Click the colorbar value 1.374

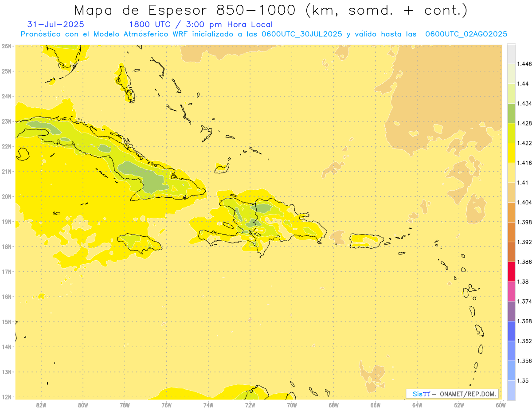point(524,301)
